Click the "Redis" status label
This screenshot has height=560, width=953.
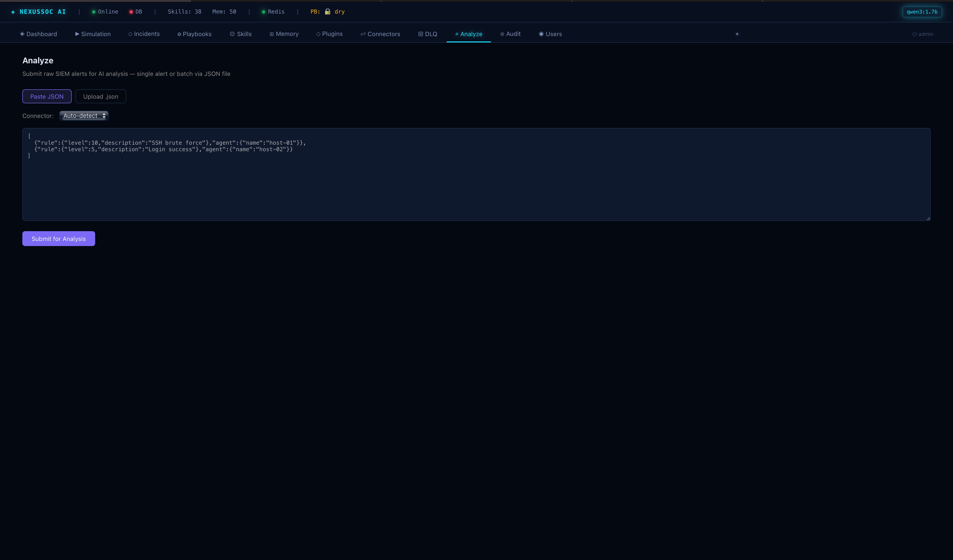click(276, 12)
